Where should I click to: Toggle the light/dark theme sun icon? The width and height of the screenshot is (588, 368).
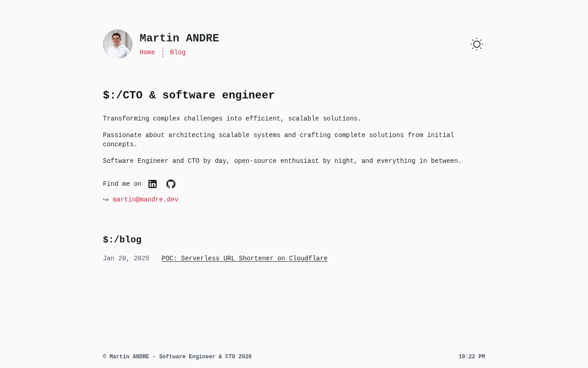click(x=477, y=44)
